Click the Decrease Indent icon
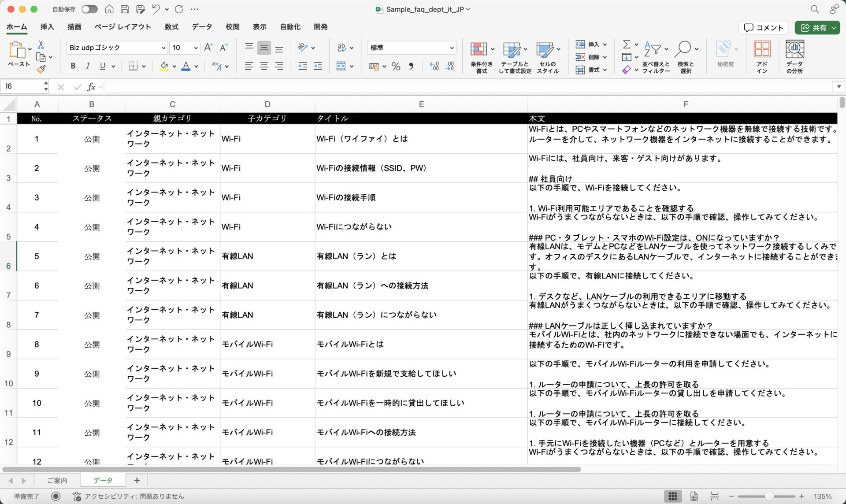The height and width of the screenshot is (504, 846). point(303,66)
